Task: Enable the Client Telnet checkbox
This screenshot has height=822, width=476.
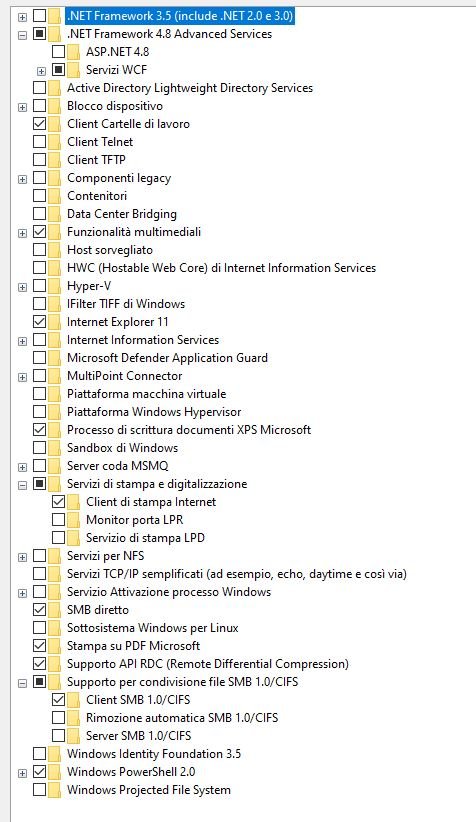Action: (39, 142)
